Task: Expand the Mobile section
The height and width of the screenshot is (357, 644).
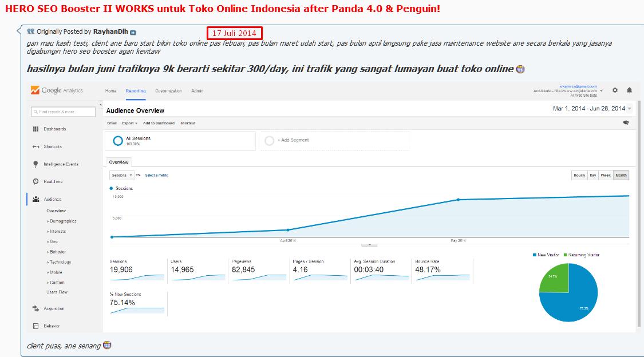Action: tap(54, 272)
